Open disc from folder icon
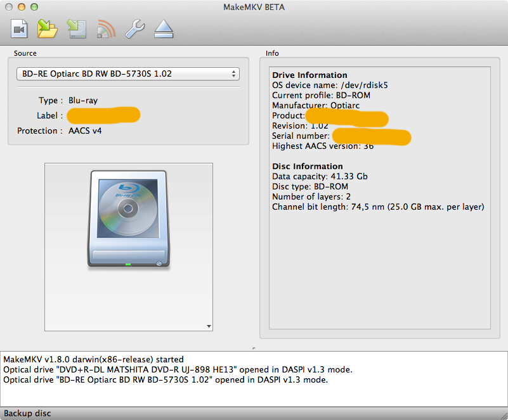The image size is (508, 420). (47, 29)
